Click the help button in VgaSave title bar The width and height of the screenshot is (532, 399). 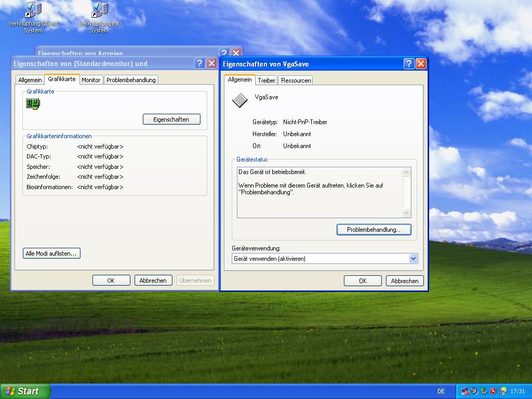pyautogui.click(x=409, y=63)
